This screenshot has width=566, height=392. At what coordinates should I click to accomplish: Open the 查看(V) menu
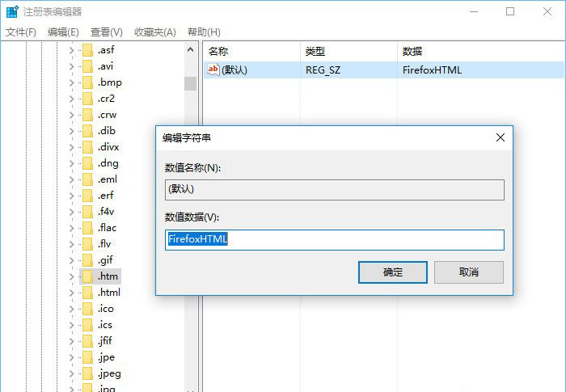[107, 32]
